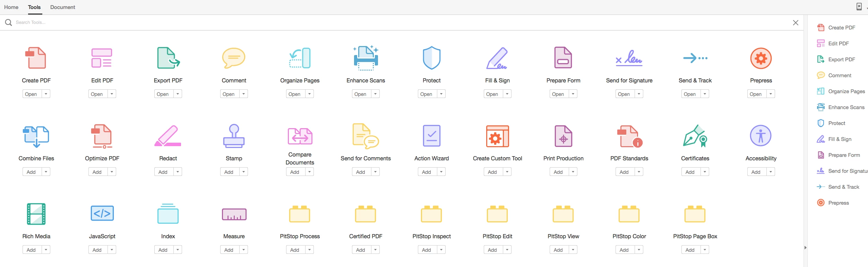The image size is (868, 267).
Task: Click Open button under Fill & Sign
Action: click(x=493, y=94)
